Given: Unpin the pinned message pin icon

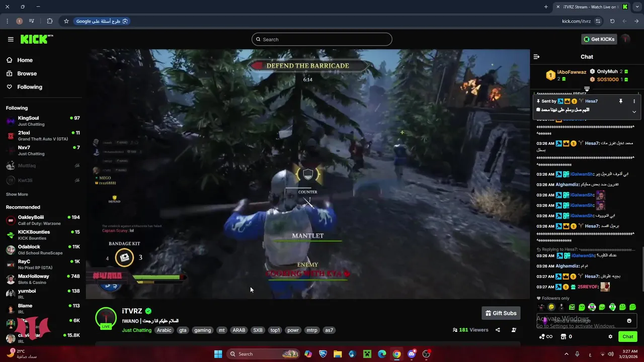Looking at the screenshot, I should (x=620, y=101).
